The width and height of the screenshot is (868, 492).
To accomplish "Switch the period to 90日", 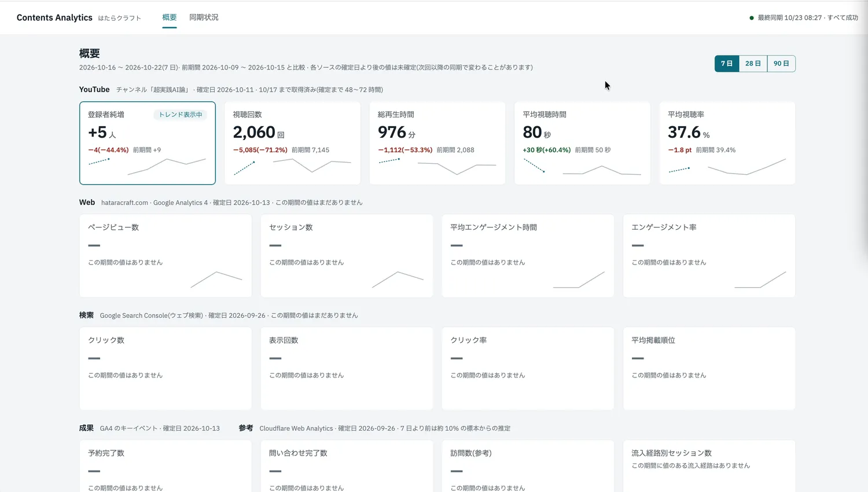I will (781, 64).
